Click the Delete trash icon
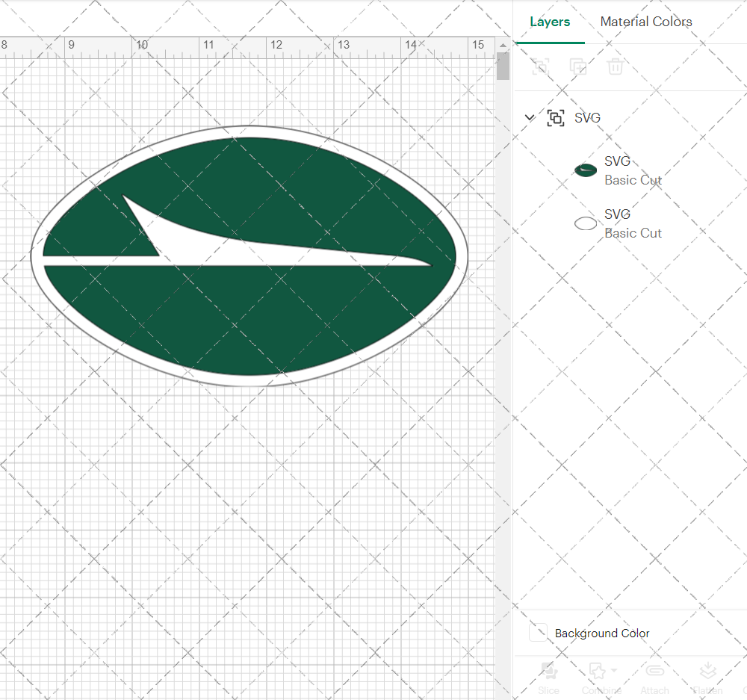The height and width of the screenshot is (700, 747). (x=615, y=66)
